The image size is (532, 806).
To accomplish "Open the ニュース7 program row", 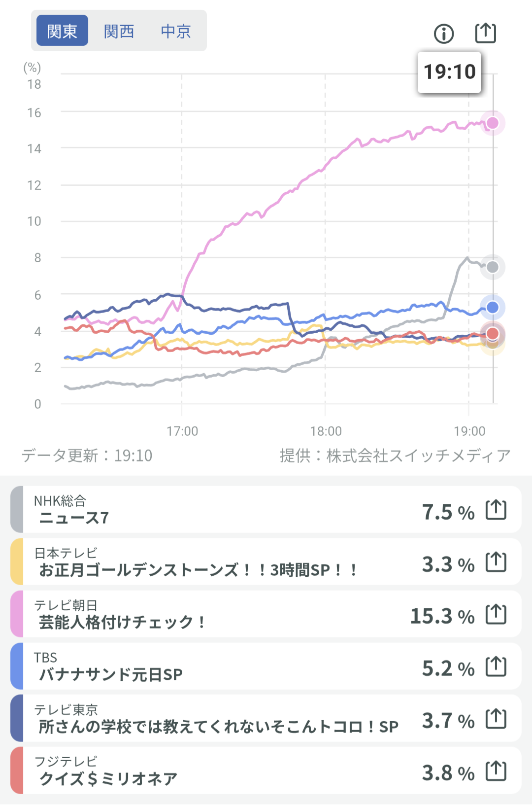I will coord(222,510).
